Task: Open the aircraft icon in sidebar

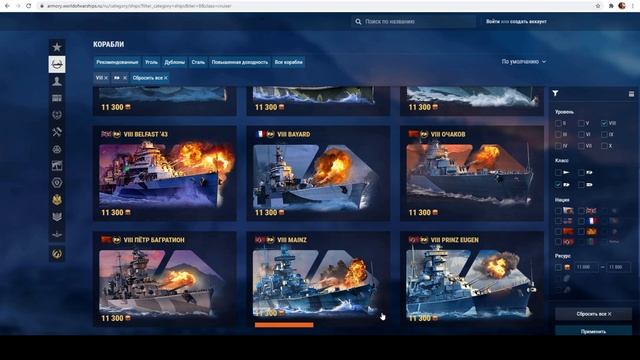Action: 57,234
